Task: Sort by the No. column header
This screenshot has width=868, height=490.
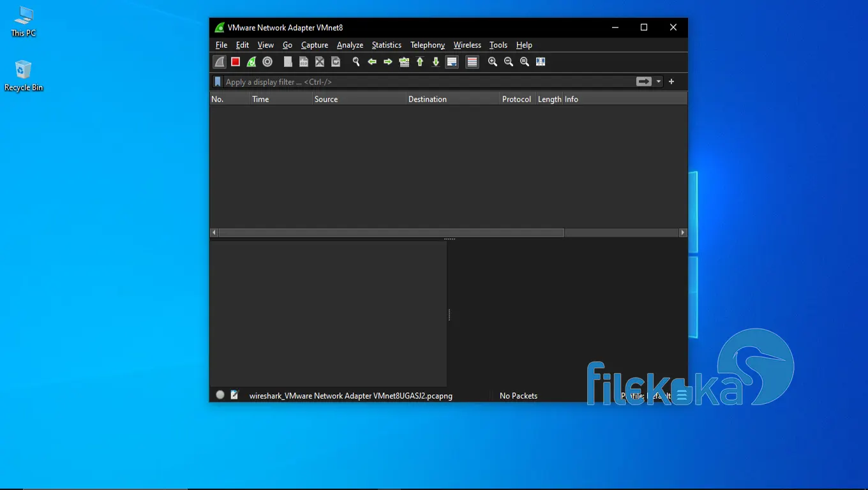Action: 230,99
